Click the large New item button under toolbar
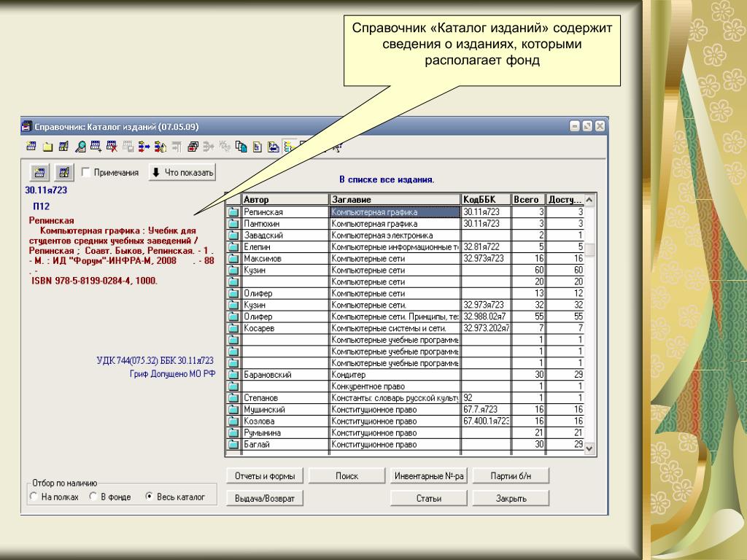The height and width of the screenshot is (560, 747). [x=39, y=172]
